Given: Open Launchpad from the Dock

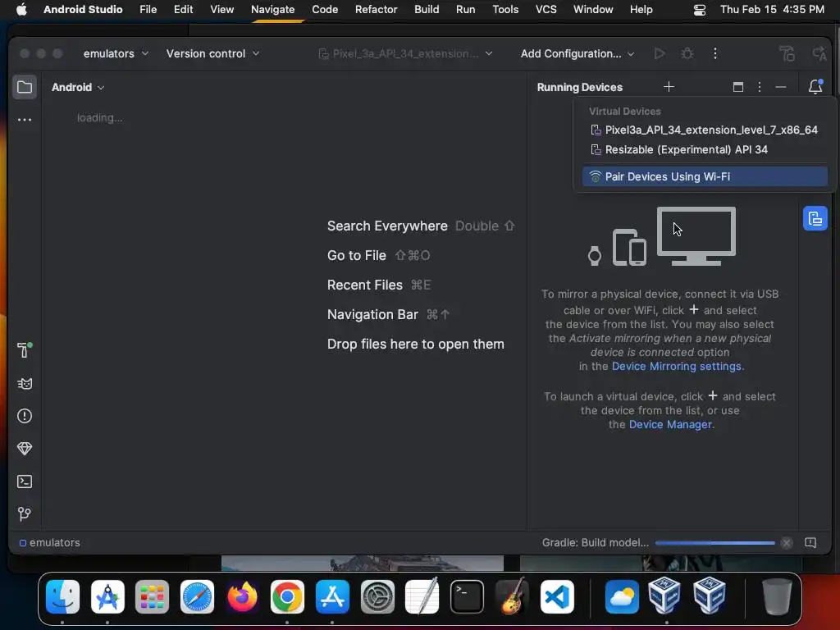Looking at the screenshot, I should (152, 597).
